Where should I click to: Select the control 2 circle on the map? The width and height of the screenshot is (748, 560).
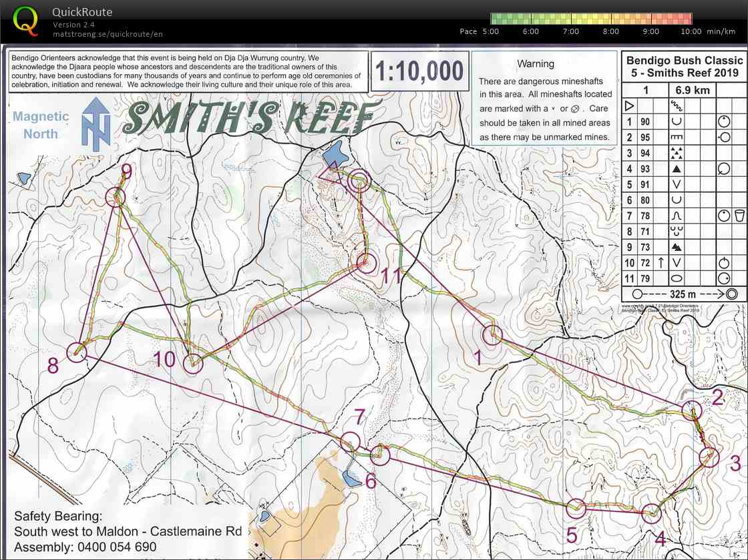pos(691,410)
